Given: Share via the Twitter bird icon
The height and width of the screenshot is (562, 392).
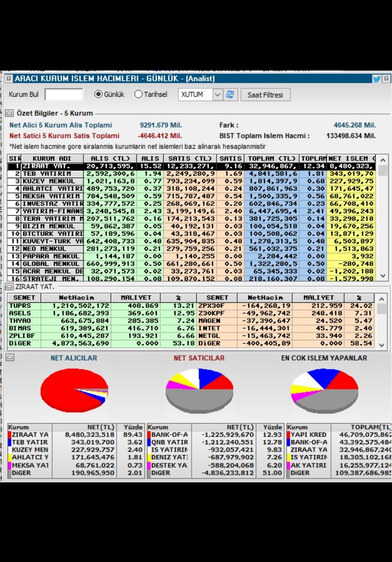Looking at the screenshot, I should 376,79.
